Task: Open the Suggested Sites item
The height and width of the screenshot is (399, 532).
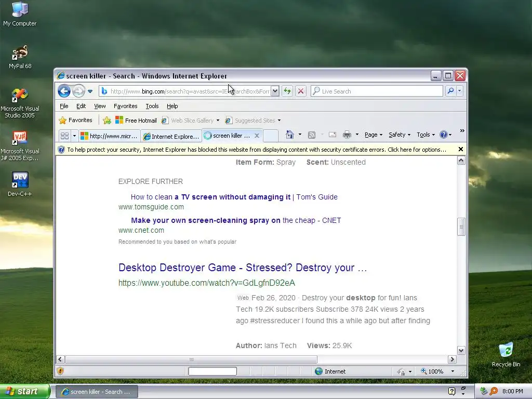Action: click(x=253, y=120)
